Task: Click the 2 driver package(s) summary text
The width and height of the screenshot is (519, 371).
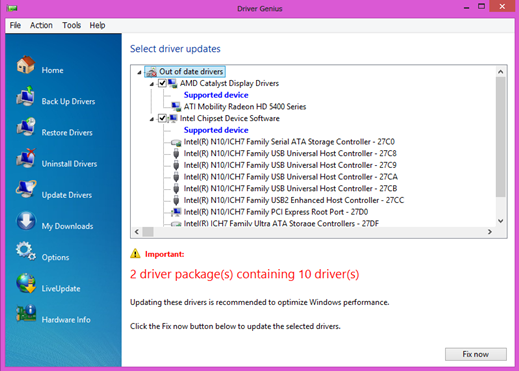Action: 244,274
